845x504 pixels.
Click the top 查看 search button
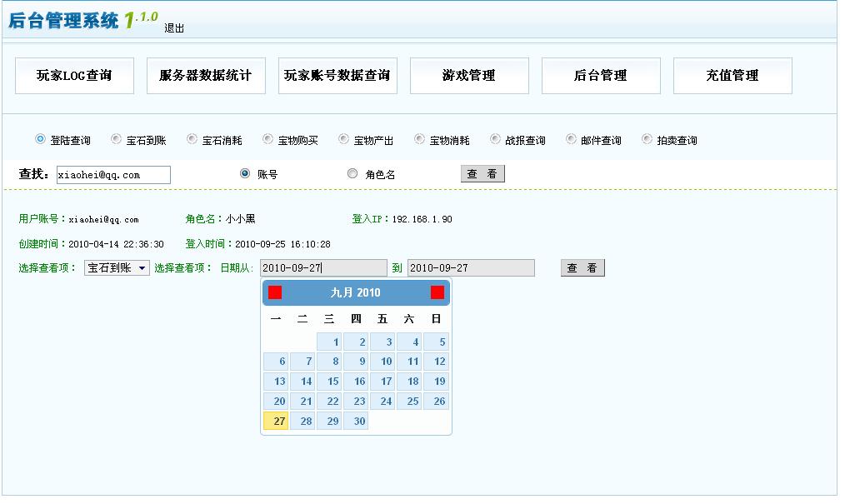[x=482, y=173]
